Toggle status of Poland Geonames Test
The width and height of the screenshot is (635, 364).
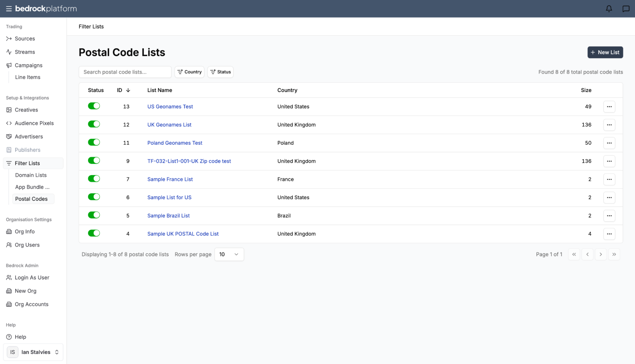click(x=94, y=142)
